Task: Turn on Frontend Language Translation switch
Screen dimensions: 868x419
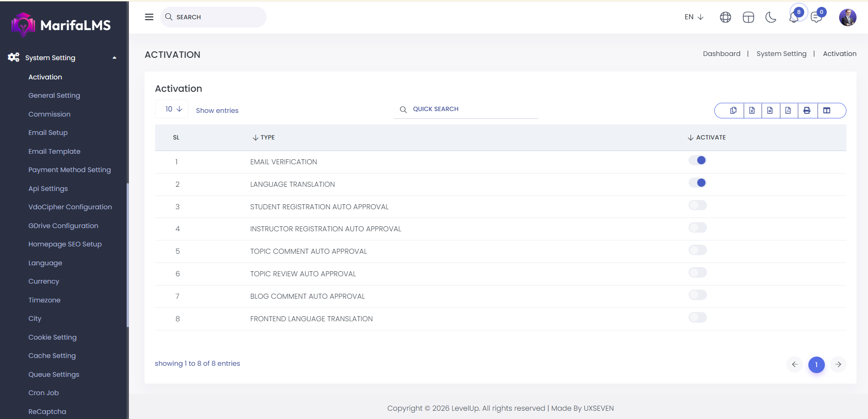Action: coord(697,318)
